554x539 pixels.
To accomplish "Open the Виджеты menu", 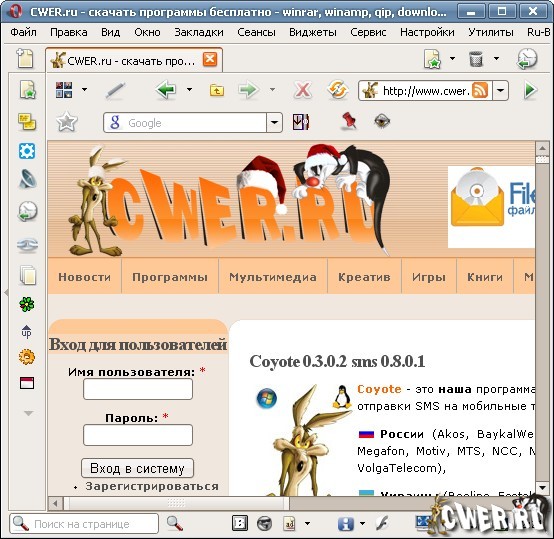I will tap(313, 32).
